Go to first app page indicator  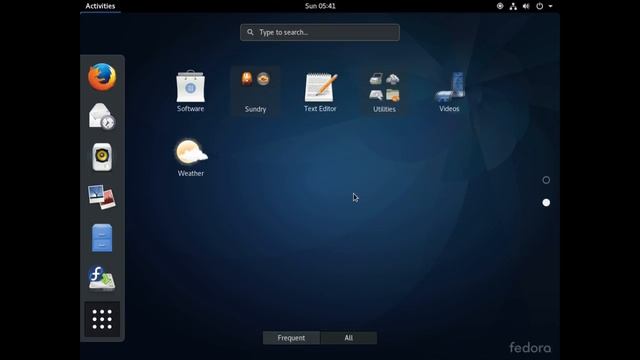(546, 180)
